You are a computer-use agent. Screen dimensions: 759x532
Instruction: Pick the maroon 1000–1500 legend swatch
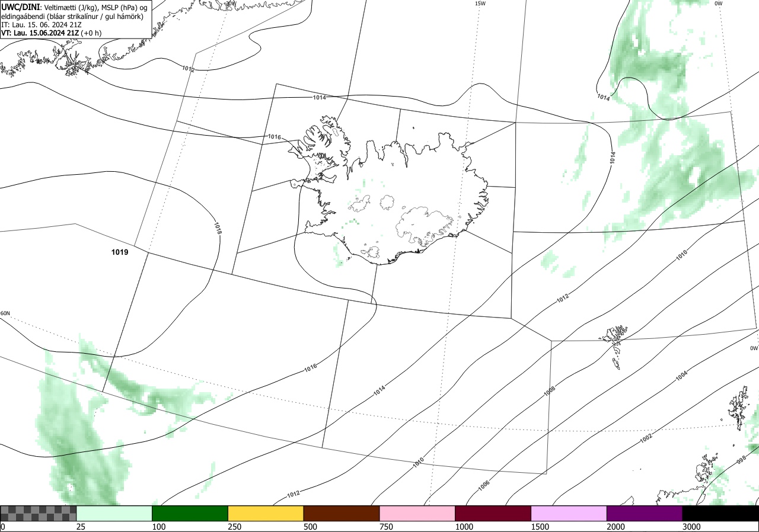coord(493,513)
